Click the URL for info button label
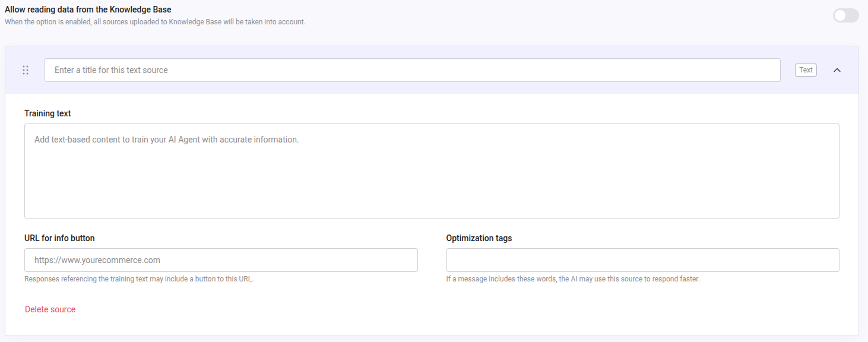Viewport: 868px width, 342px height. [59, 238]
